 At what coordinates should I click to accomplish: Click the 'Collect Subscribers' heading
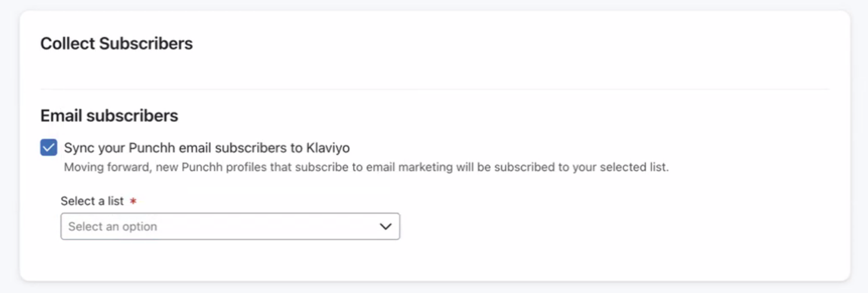(117, 44)
